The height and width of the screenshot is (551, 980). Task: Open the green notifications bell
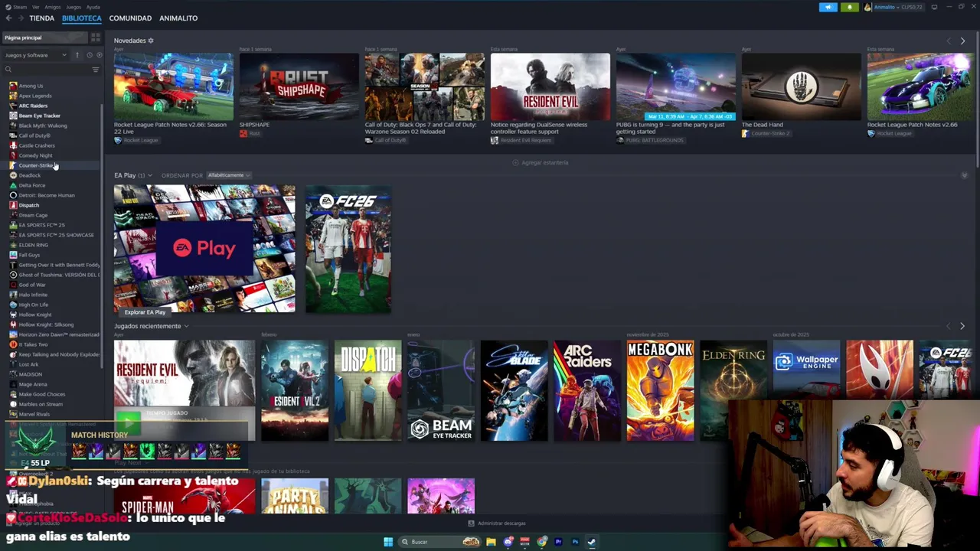(x=850, y=7)
